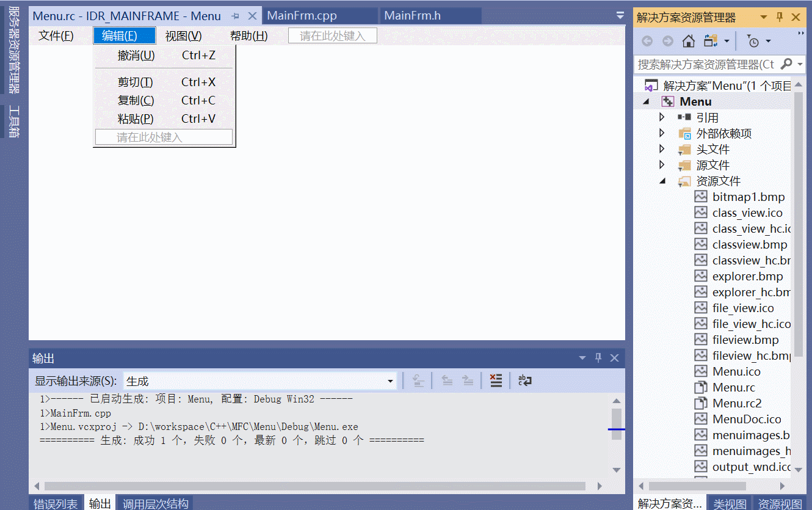Switch to 类视图 tab
This screenshot has width=812, height=510.
click(730, 503)
